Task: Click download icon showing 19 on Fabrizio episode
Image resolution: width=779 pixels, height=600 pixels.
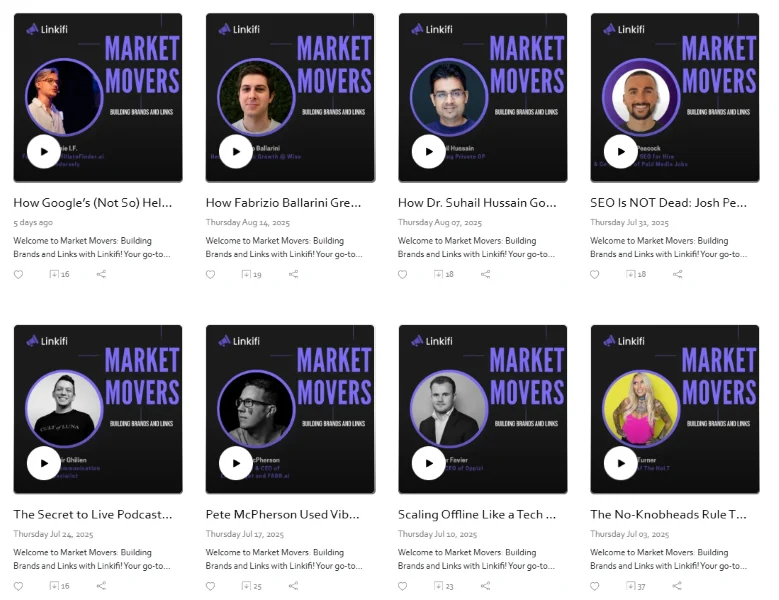Action: click(246, 274)
